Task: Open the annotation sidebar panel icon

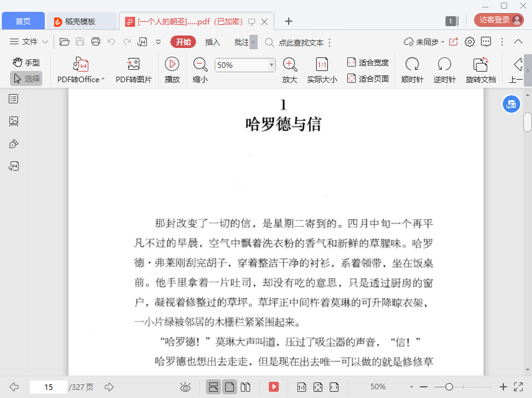Action: [x=14, y=144]
